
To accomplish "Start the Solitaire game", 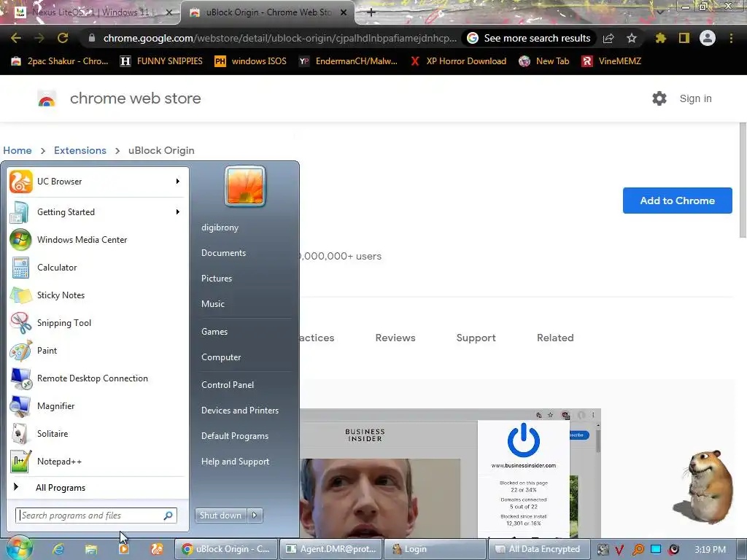I will 98,433.
